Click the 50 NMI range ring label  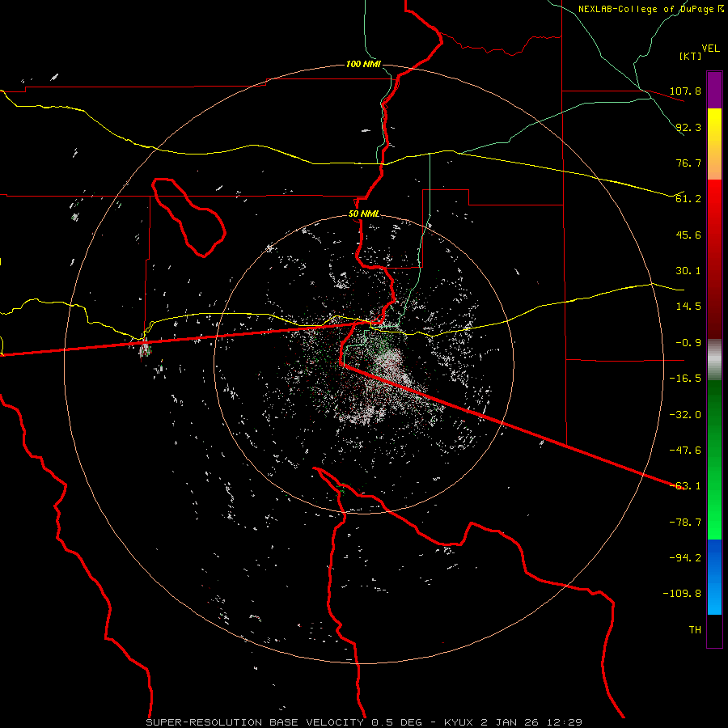pyautogui.click(x=363, y=214)
